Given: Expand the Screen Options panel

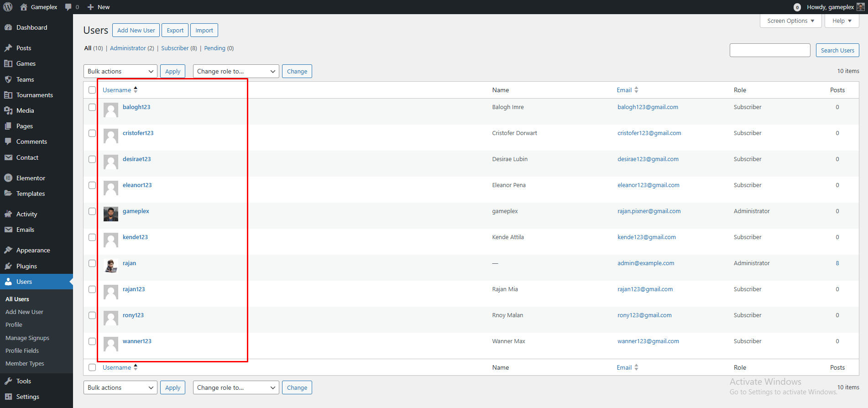Looking at the screenshot, I should (x=790, y=21).
